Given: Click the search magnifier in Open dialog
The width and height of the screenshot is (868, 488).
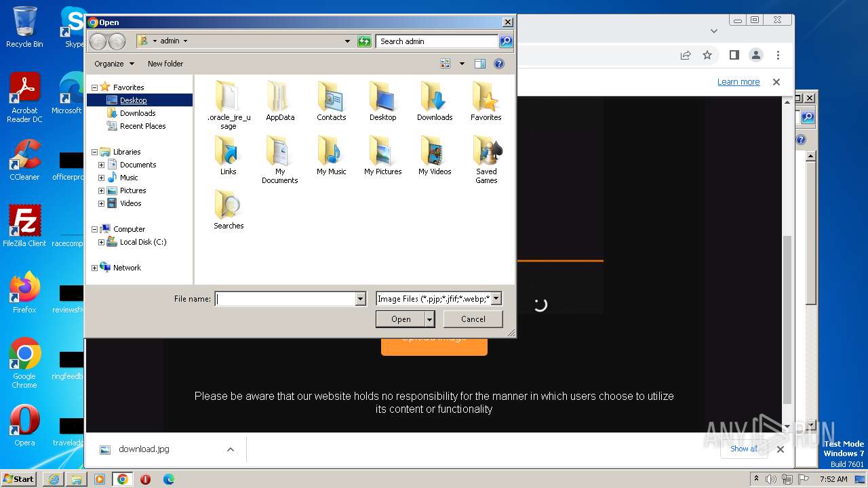Looking at the screenshot, I should (x=506, y=41).
